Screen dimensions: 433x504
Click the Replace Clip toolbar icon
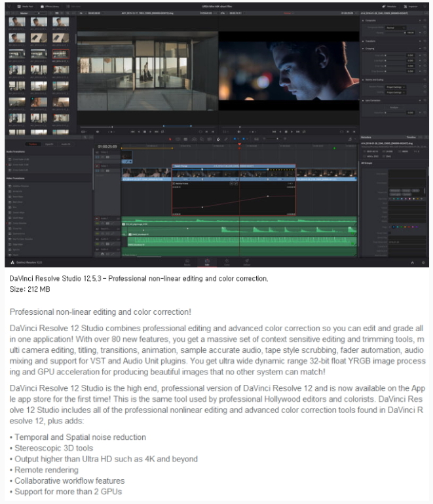pos(210,139)
